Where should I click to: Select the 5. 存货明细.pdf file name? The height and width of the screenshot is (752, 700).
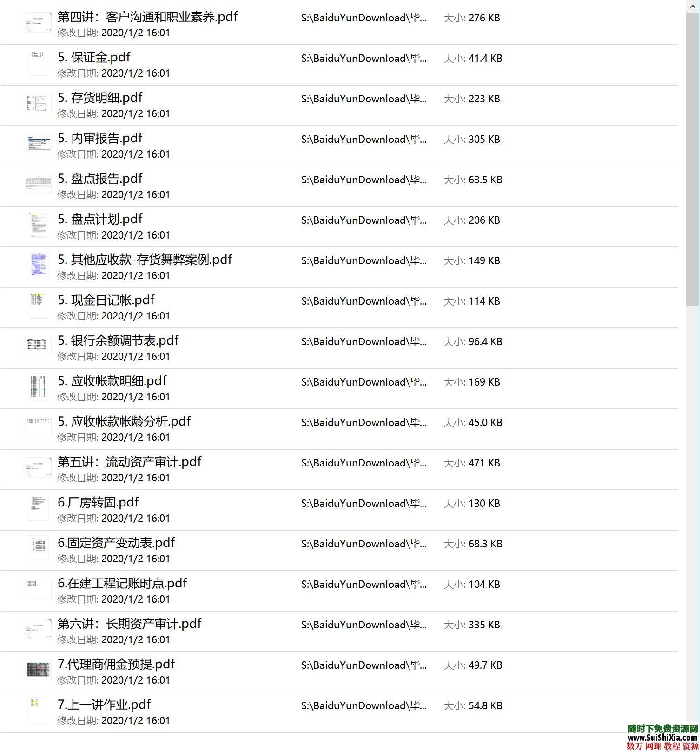[100, 98]
